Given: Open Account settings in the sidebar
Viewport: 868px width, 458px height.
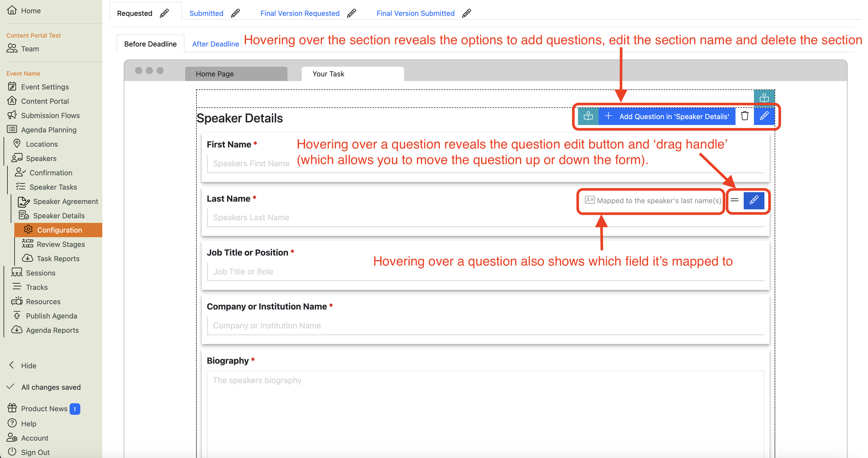Looking at the screenshot, I should click(28, 438).
